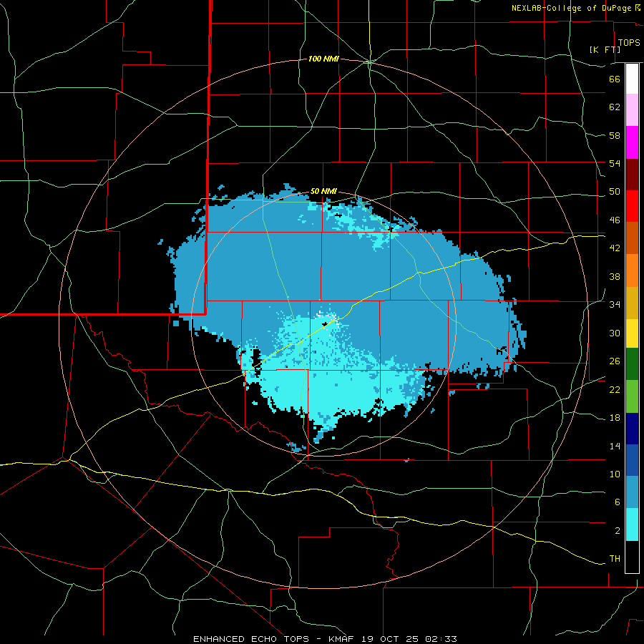
Task: Click the legend label 'TH'
Action: 615,559
